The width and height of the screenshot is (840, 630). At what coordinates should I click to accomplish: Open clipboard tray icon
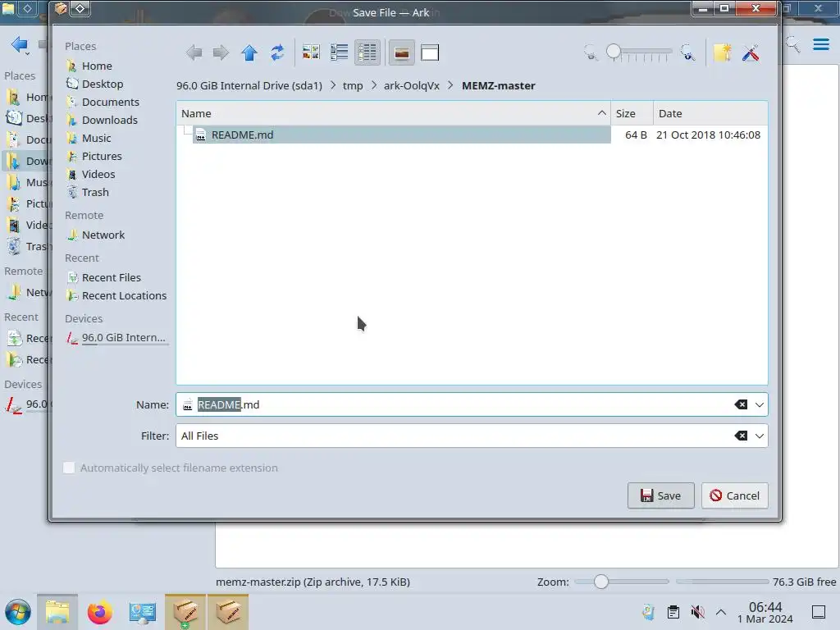tap(673, 612)
